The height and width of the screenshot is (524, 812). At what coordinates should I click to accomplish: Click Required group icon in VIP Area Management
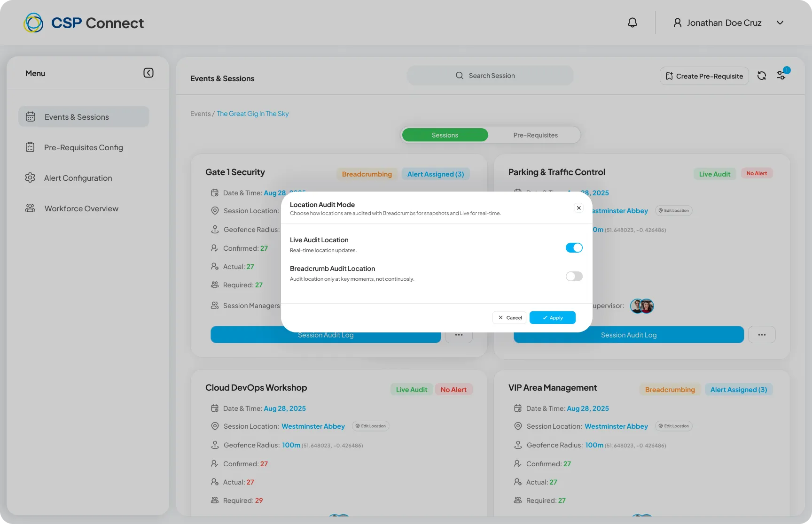tap(518, 500)
